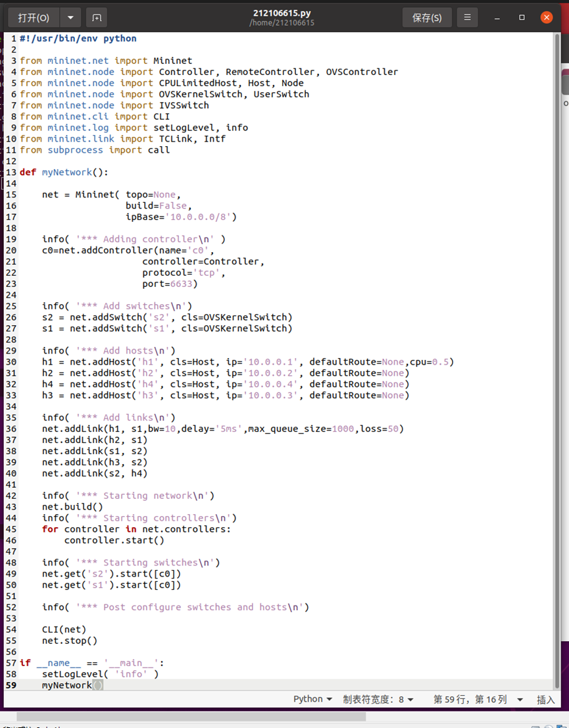Open Python language selector in status bar
This screenshot has width=569, height=728.
tap(312, 699)
